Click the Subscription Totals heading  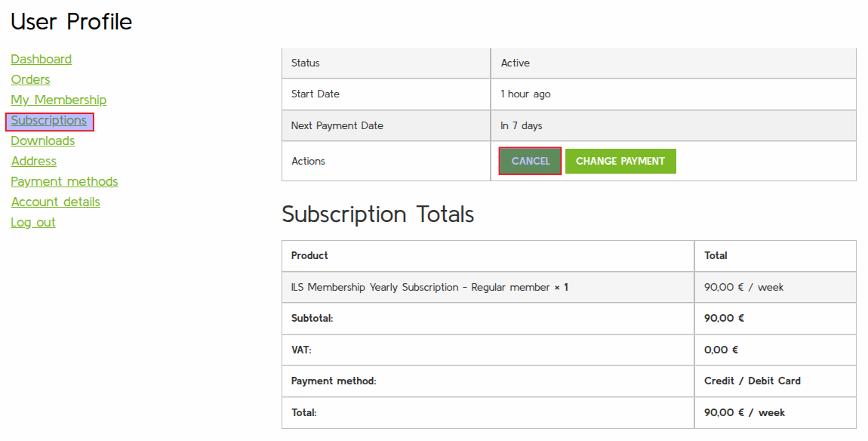pyautogui.click(x=377, y=214)
